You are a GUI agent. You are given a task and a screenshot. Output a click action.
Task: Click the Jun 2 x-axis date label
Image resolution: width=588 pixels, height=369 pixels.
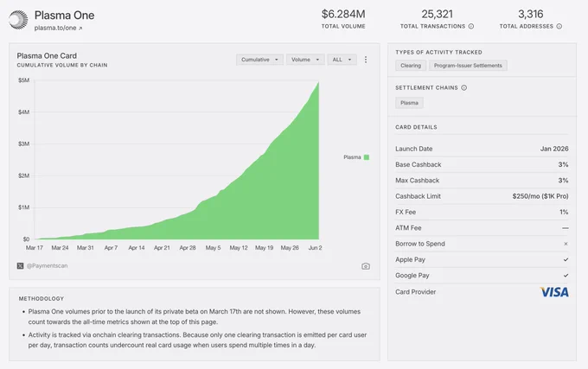click(x=315, y=248)
